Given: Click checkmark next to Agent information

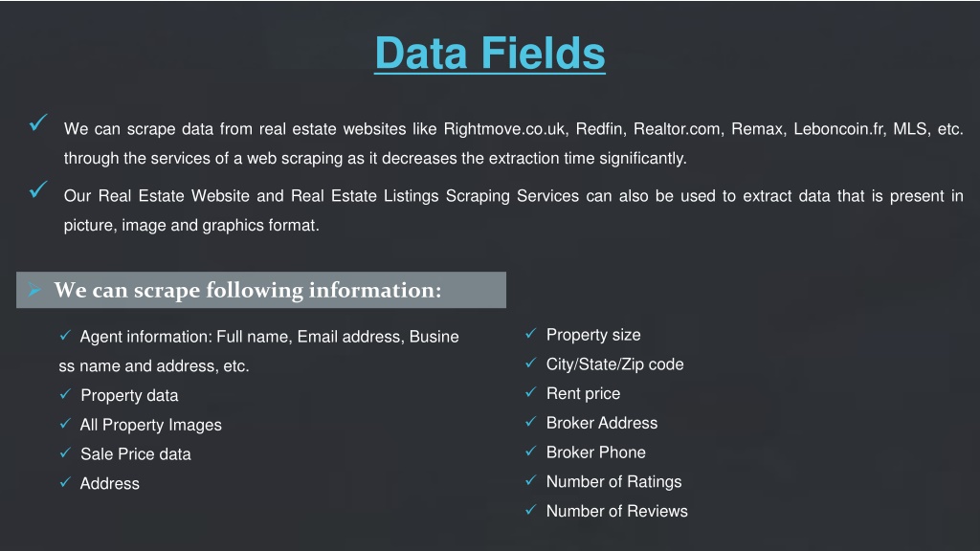Looking at the screenshot, I should pos(65,336).
